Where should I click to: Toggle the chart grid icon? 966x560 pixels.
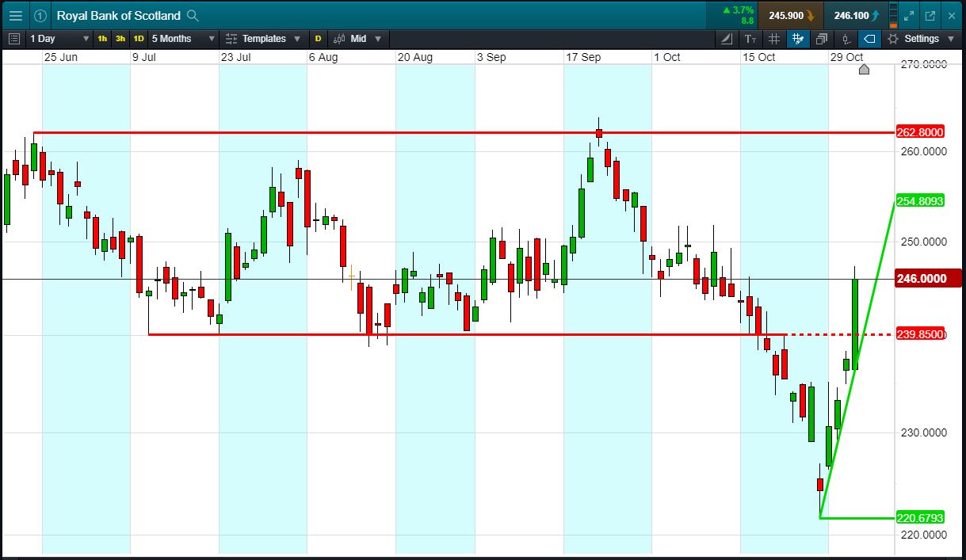click(x=774, y=38)
